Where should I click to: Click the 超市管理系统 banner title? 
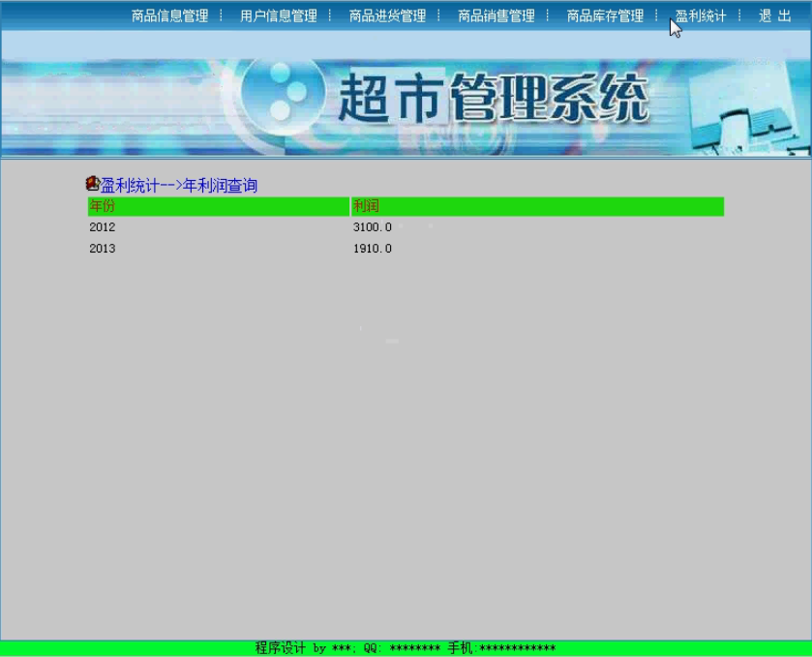(x=494, y=99)
